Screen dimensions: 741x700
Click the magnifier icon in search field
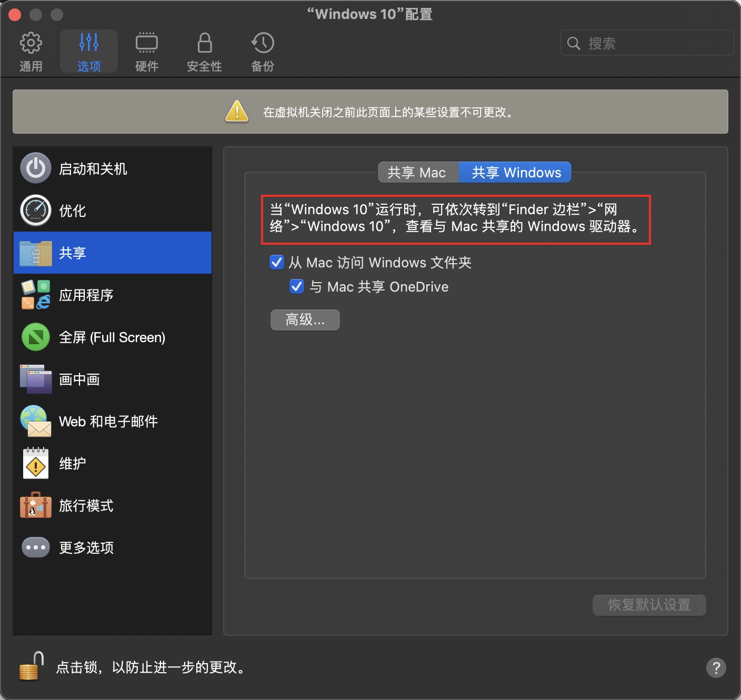coord(574,43)
